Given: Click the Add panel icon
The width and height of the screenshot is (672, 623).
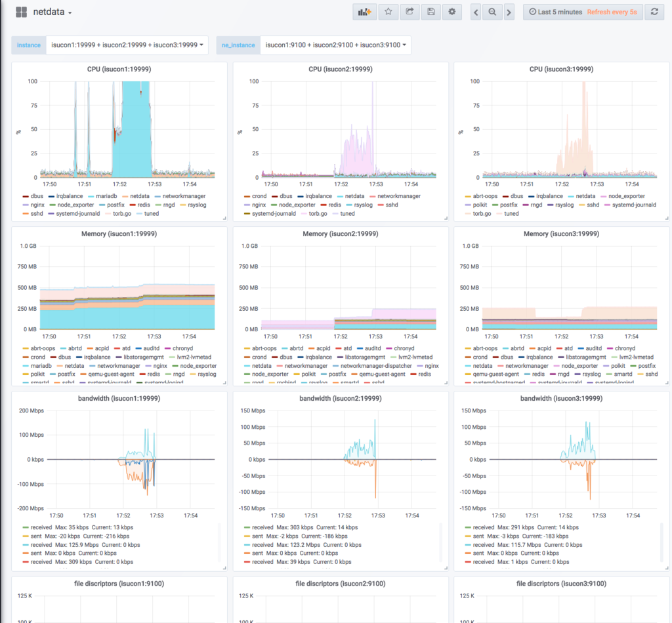Looking at the screenshot, I should [365, 12].
